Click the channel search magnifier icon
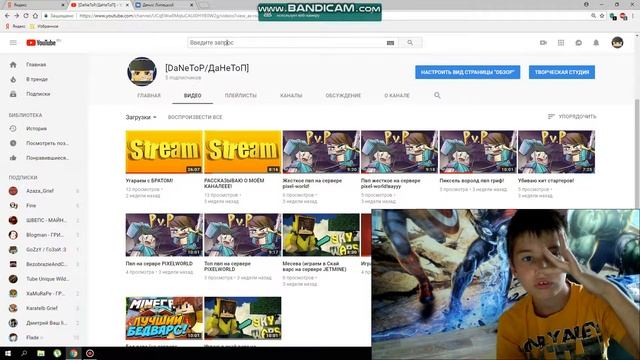The image size is (640, 360). pyautogui.click(x=437, y=95)
